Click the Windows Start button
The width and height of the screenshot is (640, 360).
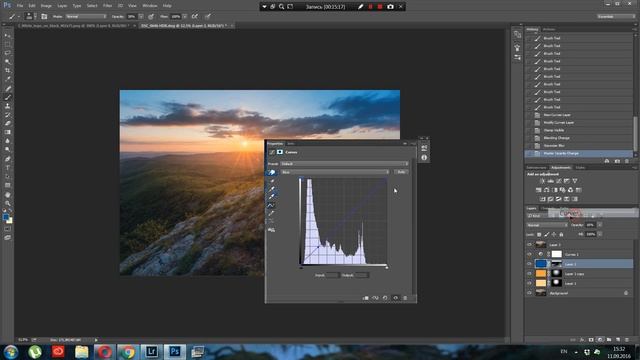point(11,351)
